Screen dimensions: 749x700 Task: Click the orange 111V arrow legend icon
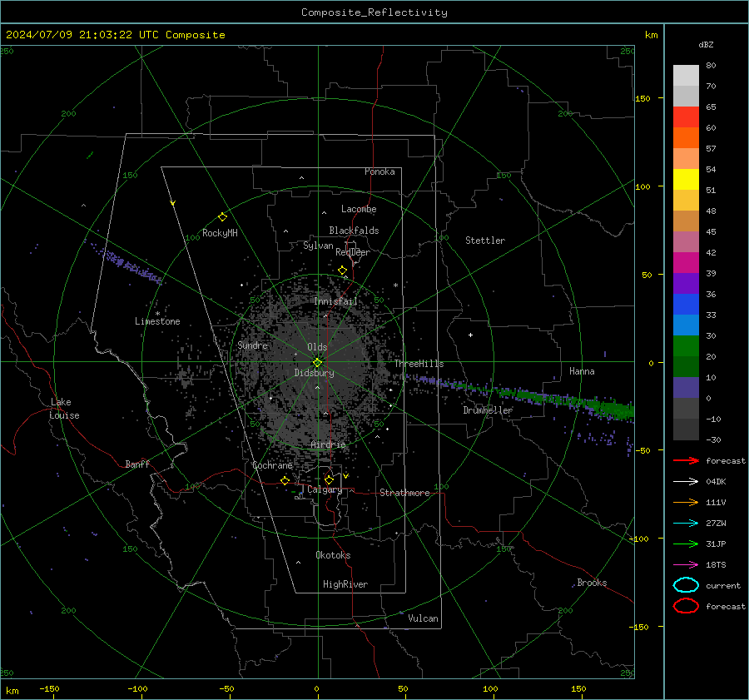(x=686, y=502)
